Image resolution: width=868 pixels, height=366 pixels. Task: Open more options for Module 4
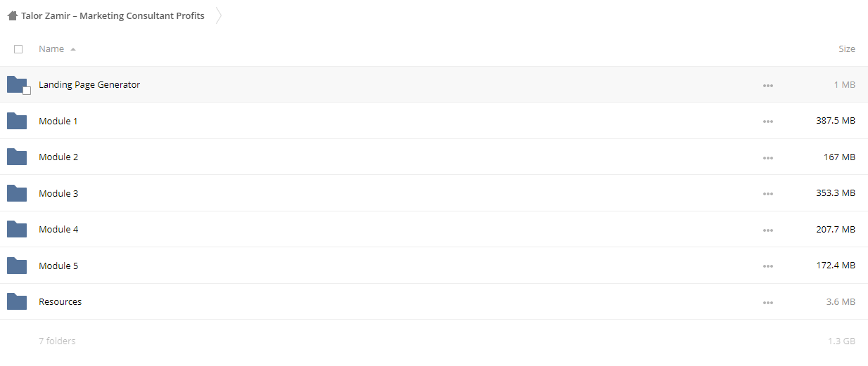click(x=767, y=230)
